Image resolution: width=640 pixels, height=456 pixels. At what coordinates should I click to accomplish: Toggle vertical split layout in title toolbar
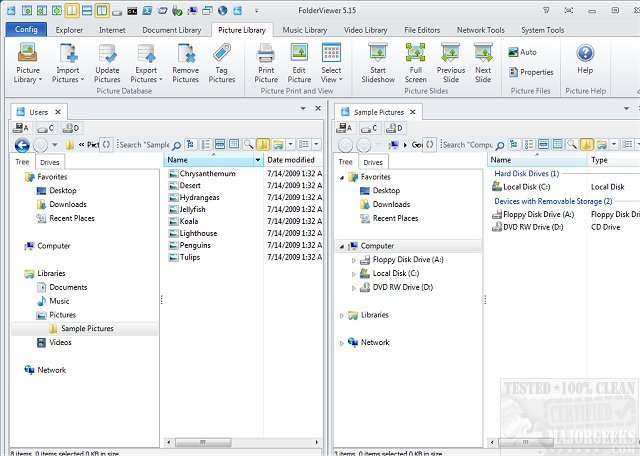coord(102,11)
